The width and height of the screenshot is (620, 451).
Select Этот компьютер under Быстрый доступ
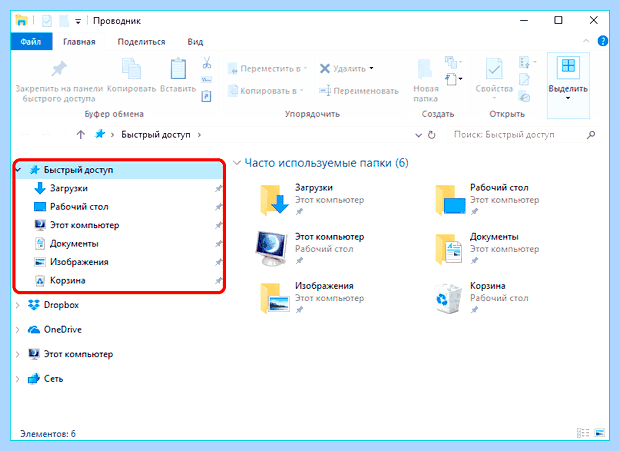click(x=84, y=225)
